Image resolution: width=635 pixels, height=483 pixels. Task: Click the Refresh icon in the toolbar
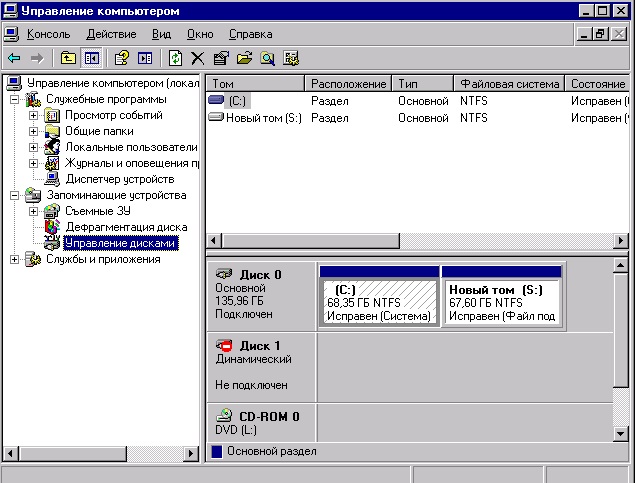176,58
